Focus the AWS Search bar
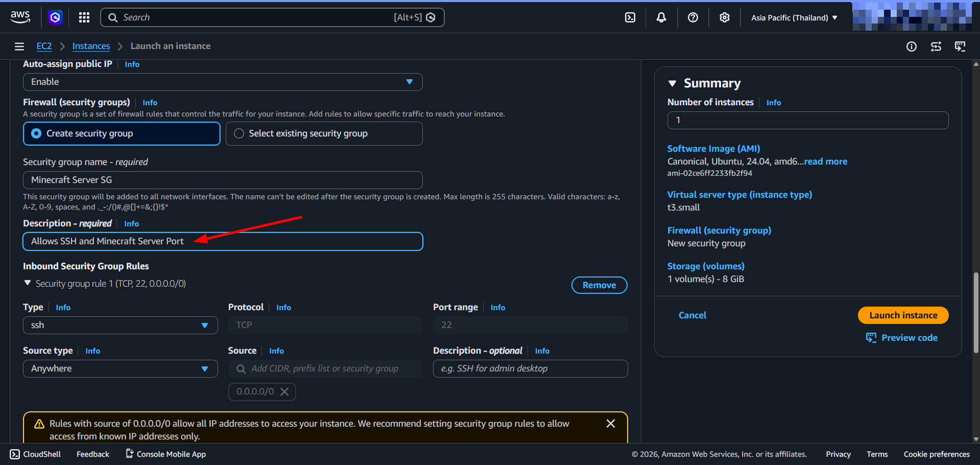This screenshot has width=980, height=465. (272, 17)
